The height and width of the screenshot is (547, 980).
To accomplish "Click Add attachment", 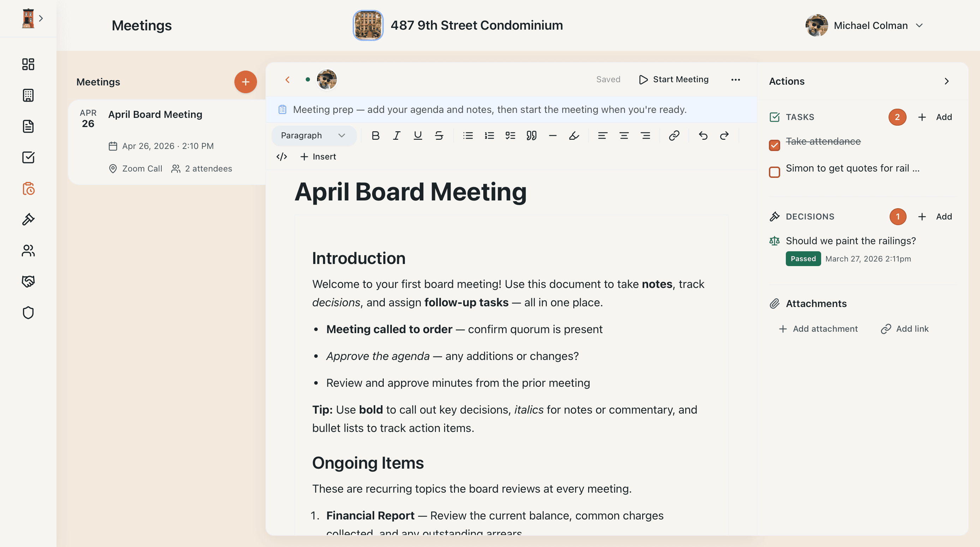I will point(818,328).
